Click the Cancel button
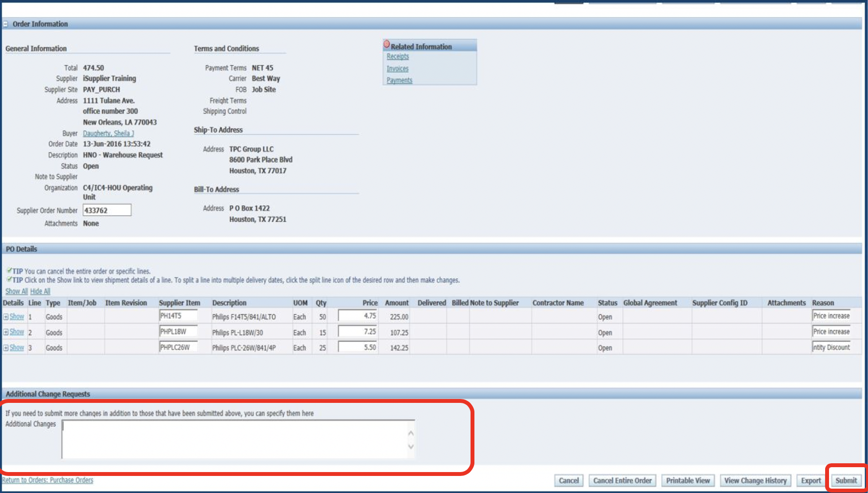 [x=568, y=481]
